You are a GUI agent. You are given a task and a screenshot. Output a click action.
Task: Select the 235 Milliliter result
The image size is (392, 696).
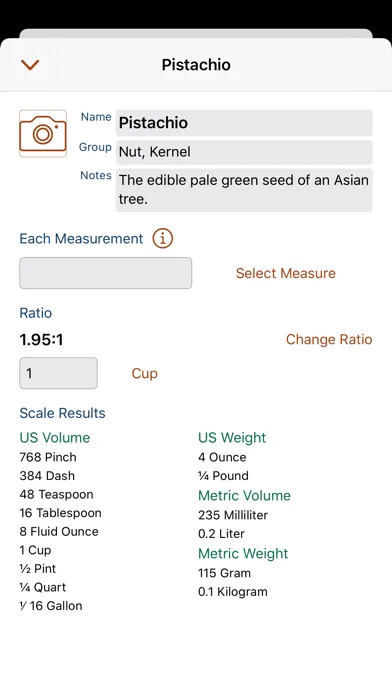pyautogui.click(x=233, y=515)
